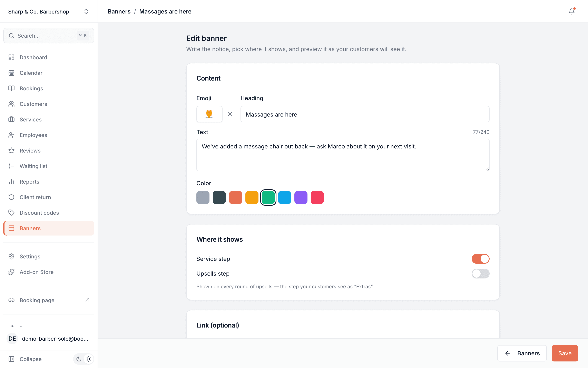
Task: Click the Services briefcase icon
Action: [11, 120]
